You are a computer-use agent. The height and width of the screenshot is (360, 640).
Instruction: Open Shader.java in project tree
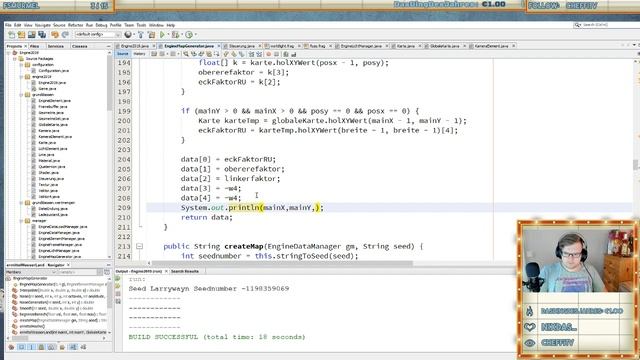tap(48, 173)
